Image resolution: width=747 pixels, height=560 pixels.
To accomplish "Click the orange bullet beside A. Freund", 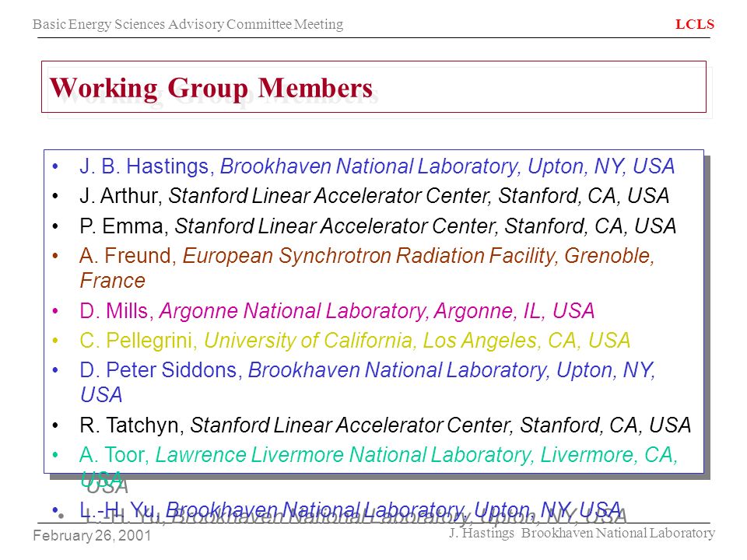I will point(55,256).
